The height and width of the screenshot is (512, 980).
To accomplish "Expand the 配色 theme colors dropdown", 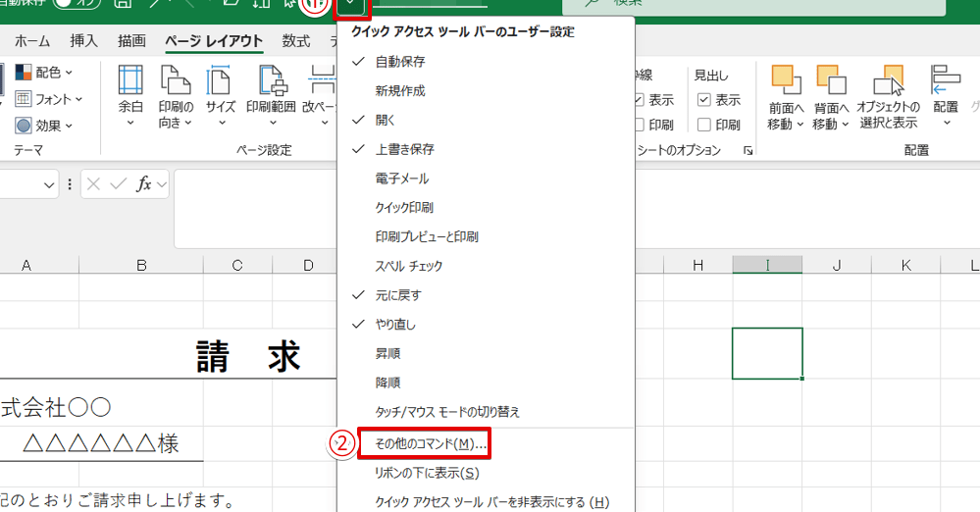I will pos(45,73).
